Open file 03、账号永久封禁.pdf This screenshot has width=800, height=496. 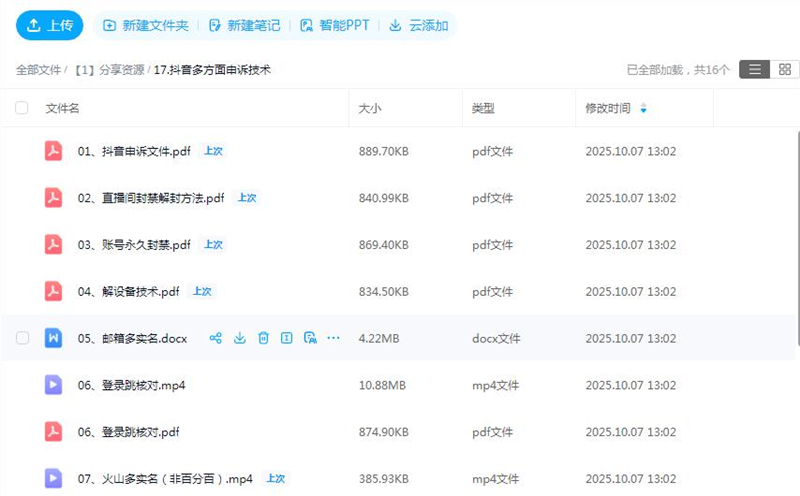pos(134,245)
